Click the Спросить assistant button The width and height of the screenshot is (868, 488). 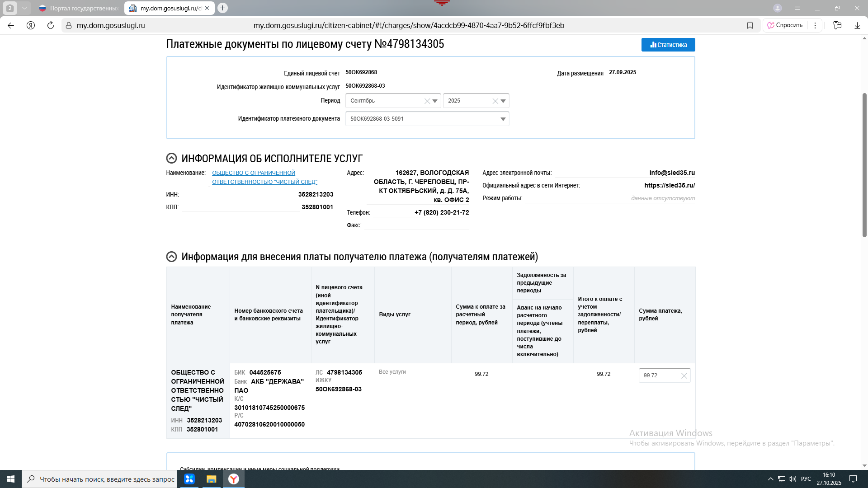pyautogui.click(x=785, y=25)
